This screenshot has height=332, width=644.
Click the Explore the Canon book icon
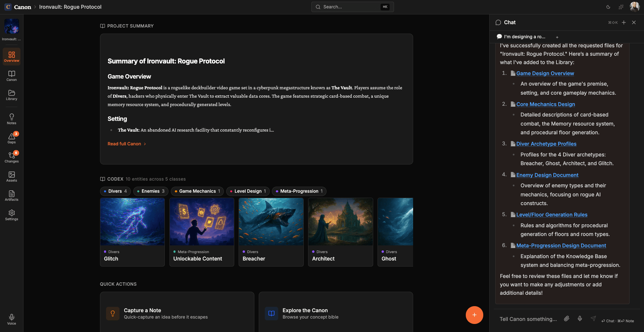271,314
